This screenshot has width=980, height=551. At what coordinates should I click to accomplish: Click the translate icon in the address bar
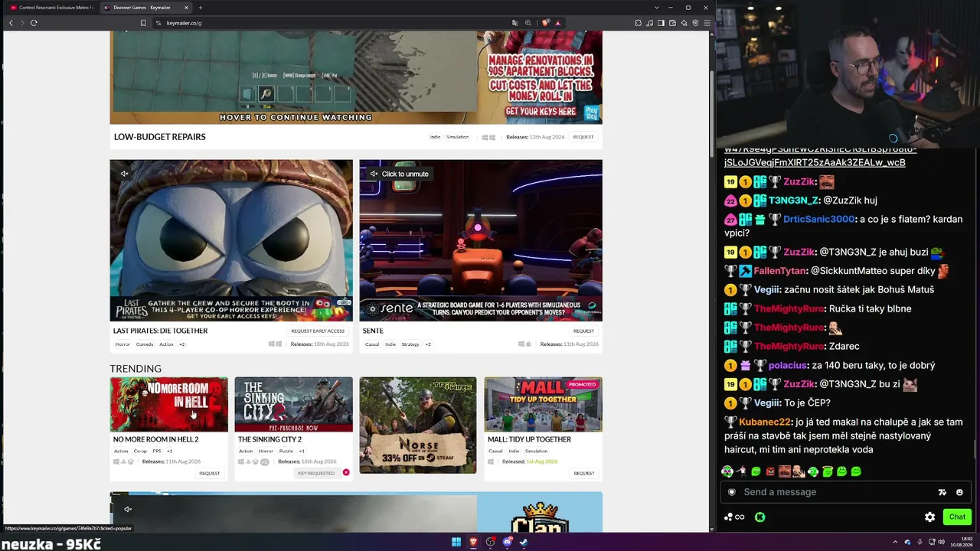point(515,23)
